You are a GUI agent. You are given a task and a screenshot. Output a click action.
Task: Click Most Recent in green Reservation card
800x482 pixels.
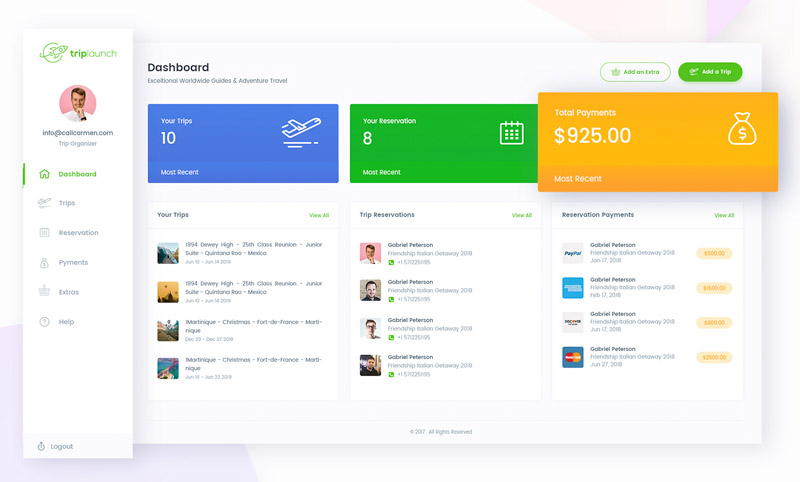pyautogui.click(x=382, y=172)
